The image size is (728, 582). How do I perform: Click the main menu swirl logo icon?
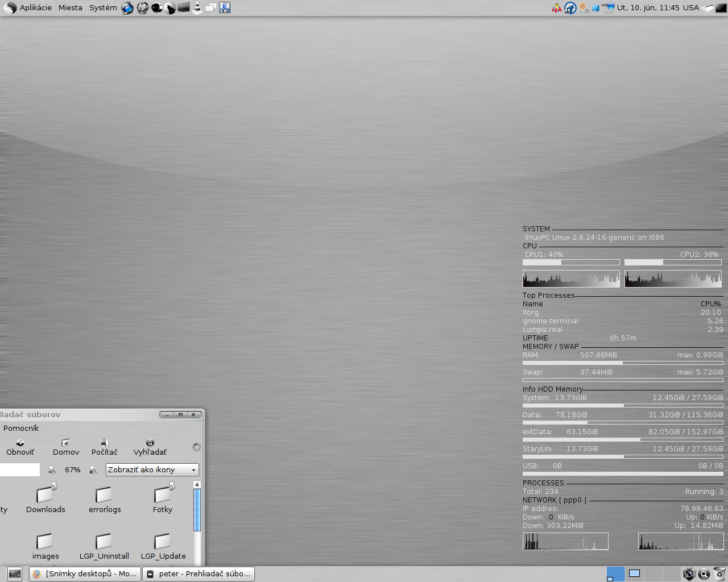pos(10,8)
